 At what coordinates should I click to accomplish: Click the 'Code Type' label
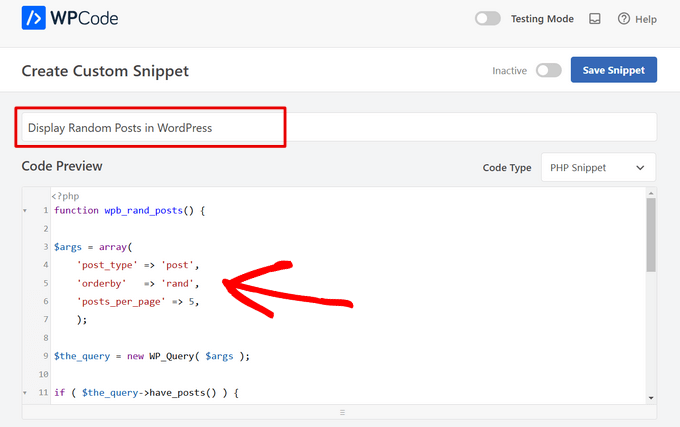point(507,168)
